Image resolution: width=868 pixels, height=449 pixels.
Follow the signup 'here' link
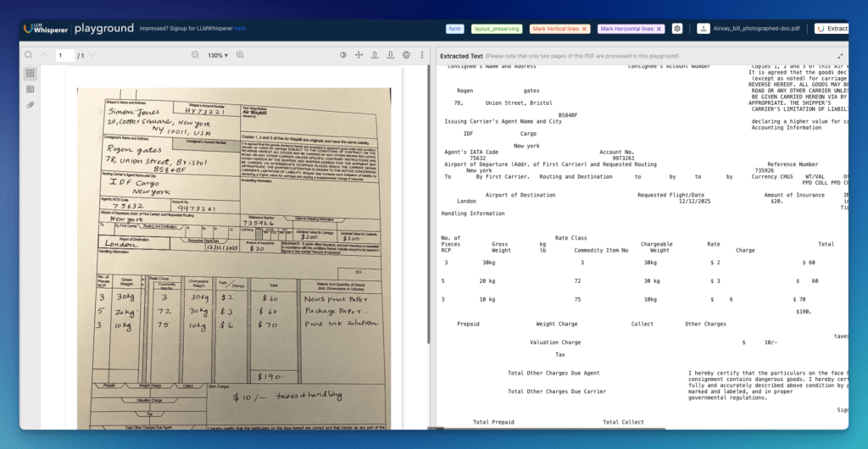click(240, 29)
